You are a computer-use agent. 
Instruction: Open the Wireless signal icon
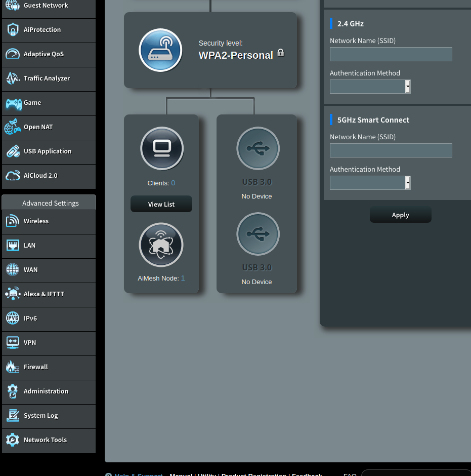[13, 221]
